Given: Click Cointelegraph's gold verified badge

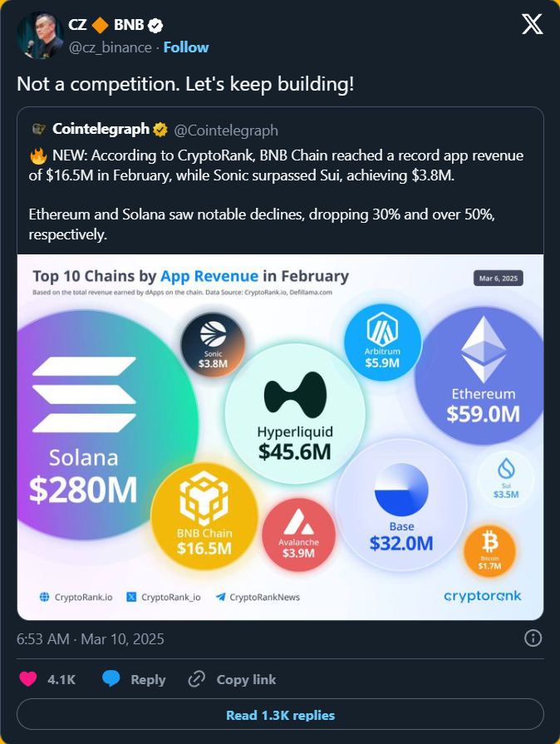Looking at the screenshot, I should point(160,130).
